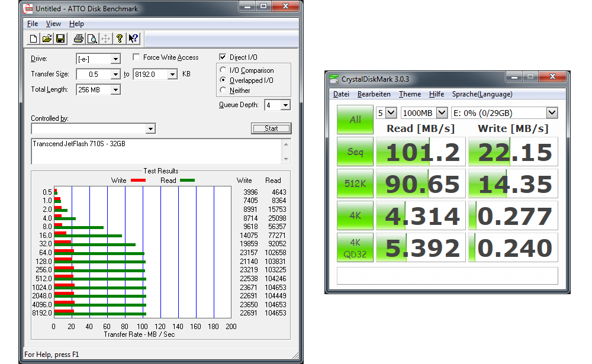This screenshot has width=592, height=364.
Task: Enable Force Write Access checkbox
Action: 136,57
